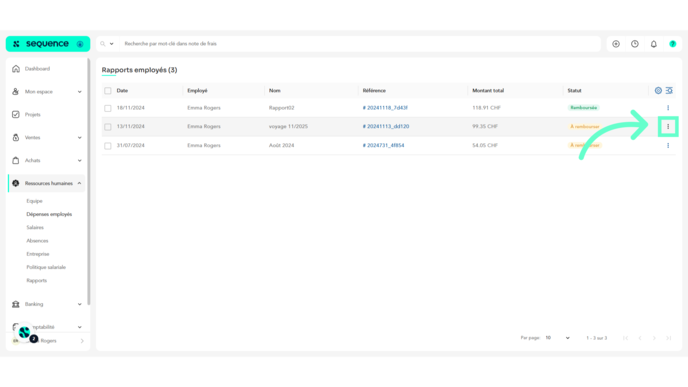Expand the Achats section chevron
This screenshot has height=387, width=688.
(x=79, y=161)
